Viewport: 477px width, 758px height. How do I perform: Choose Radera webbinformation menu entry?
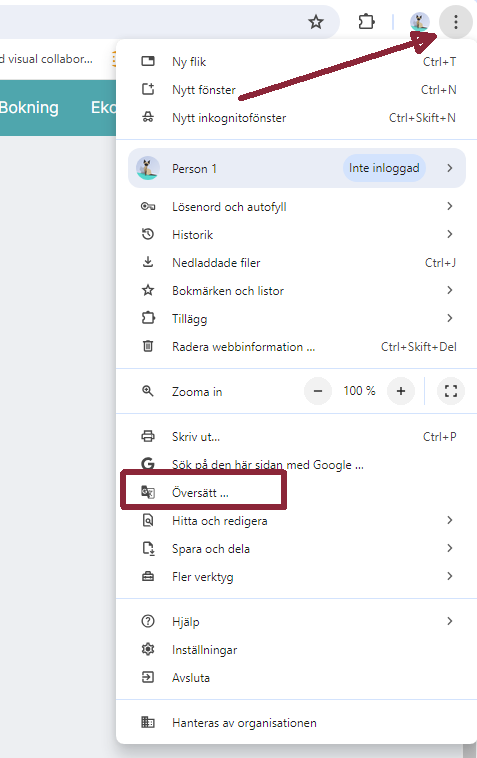[x=297, y=347]
